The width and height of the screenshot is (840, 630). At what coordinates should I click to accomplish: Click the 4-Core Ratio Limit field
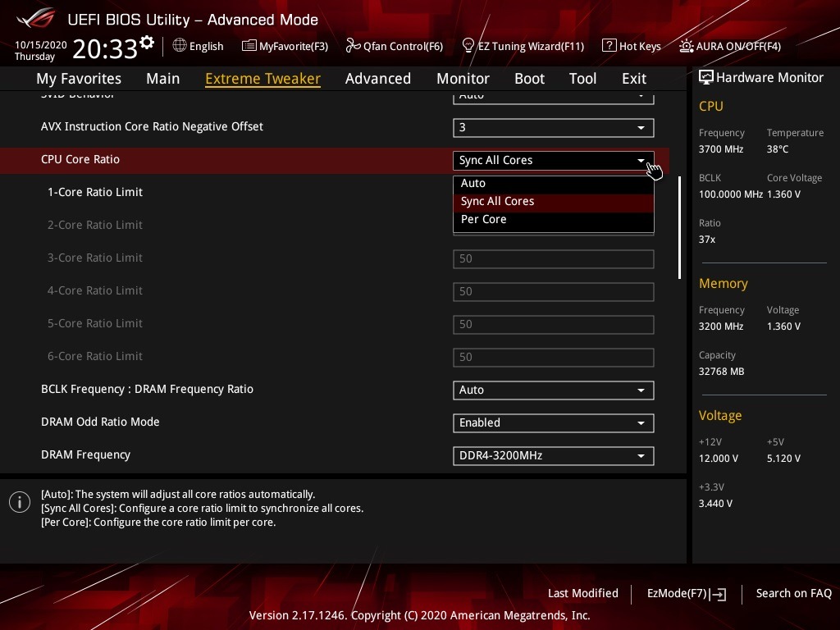554,291
